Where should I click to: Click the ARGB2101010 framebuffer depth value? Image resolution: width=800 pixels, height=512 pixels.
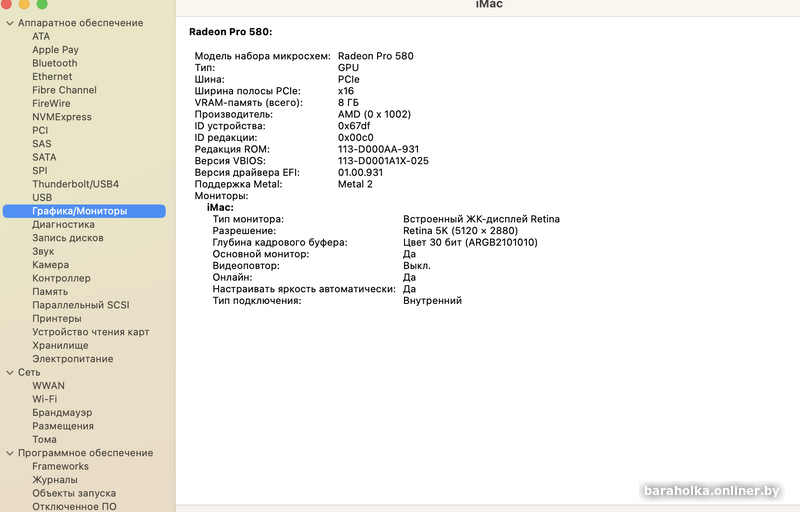tap(470, 242)
